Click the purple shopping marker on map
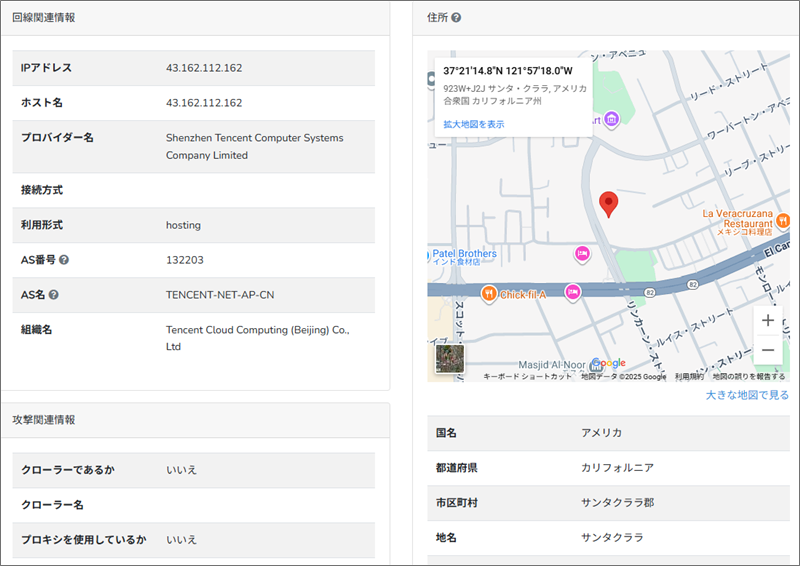This screenshot has width=800, height=566. point(612,119)
